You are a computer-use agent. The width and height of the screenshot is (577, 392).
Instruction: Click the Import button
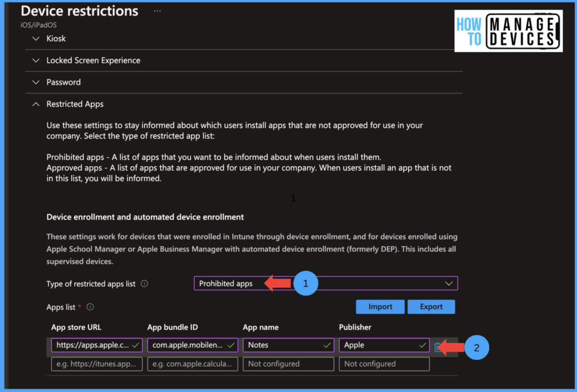[380, 307]
